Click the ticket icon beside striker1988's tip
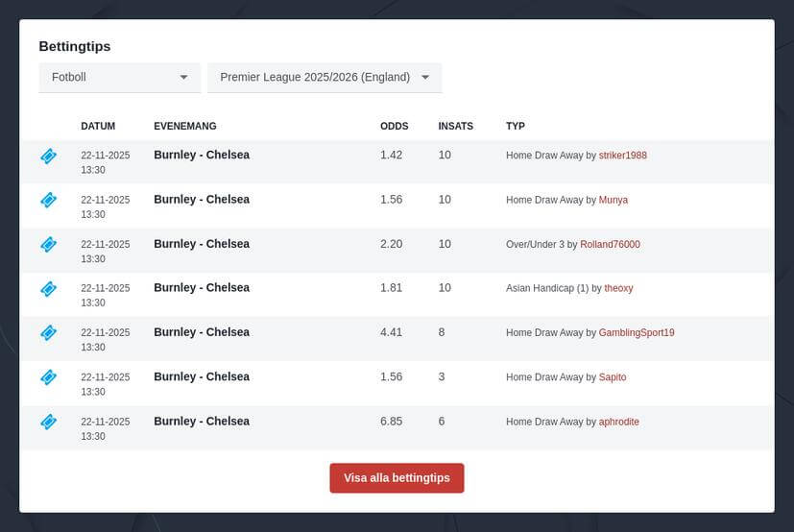Viewport: 794px width, 532px height. [x=48, y=156]
